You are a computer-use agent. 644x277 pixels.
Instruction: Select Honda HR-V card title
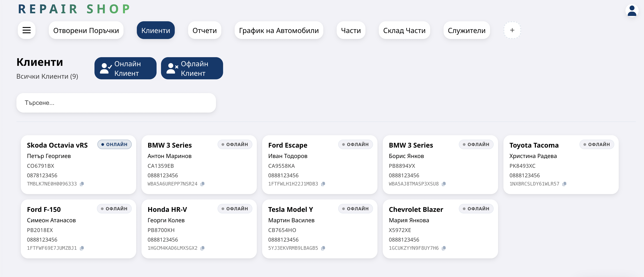click(x=167, y=209)
